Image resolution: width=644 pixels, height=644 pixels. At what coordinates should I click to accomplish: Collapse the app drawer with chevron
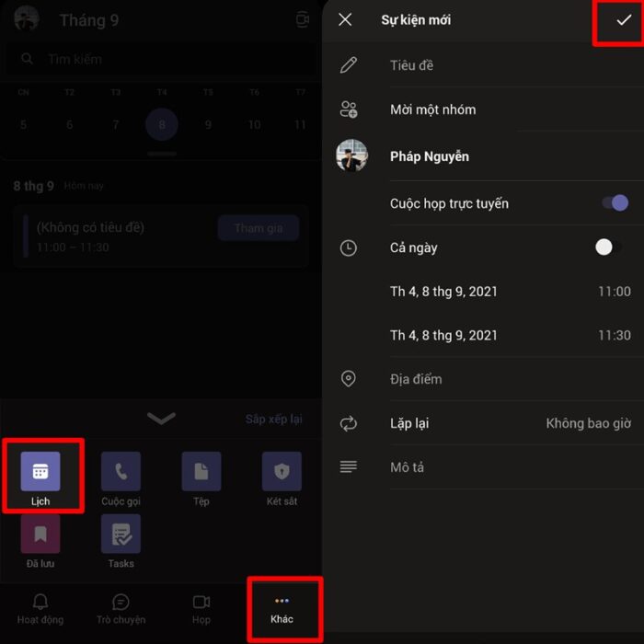point(161,418)
